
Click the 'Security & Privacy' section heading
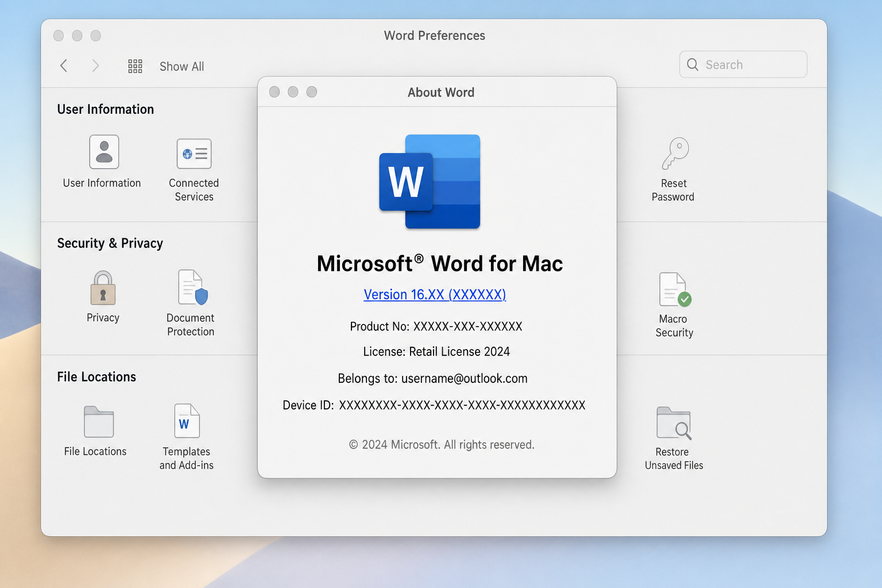(x=110, y=243)
